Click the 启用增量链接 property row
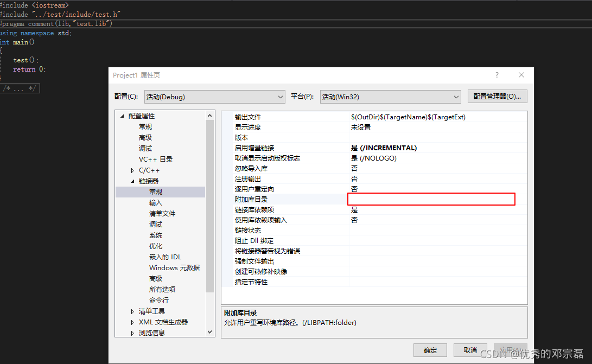The image size is (592, 364). click(374, 148)
